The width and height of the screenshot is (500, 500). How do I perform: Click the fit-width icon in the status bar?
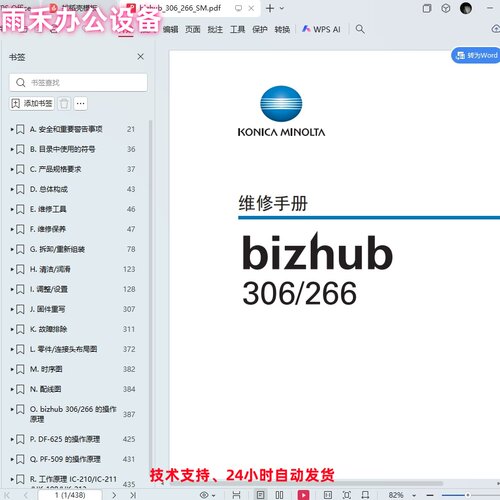pyautogui.click(x=236, y=495)
